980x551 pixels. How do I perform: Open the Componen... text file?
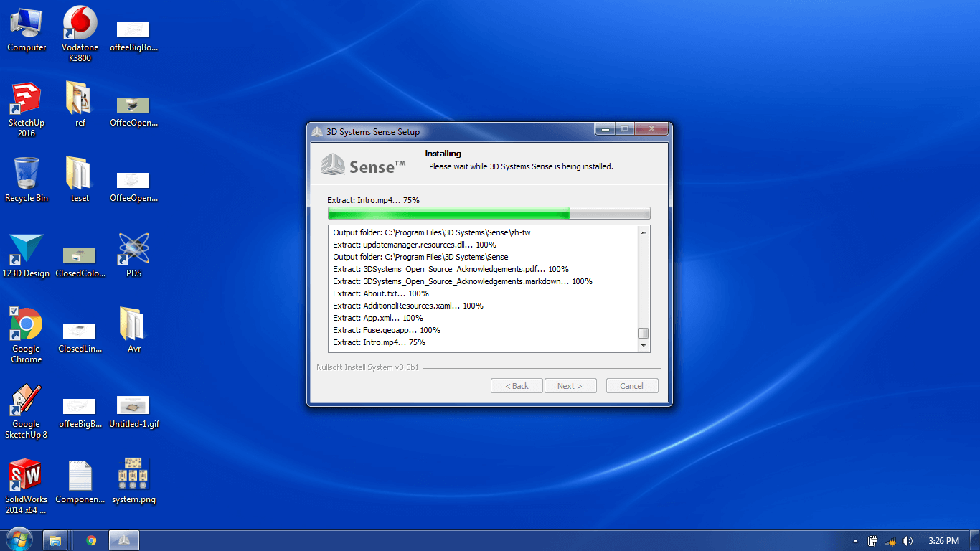(x=80, y=481)
